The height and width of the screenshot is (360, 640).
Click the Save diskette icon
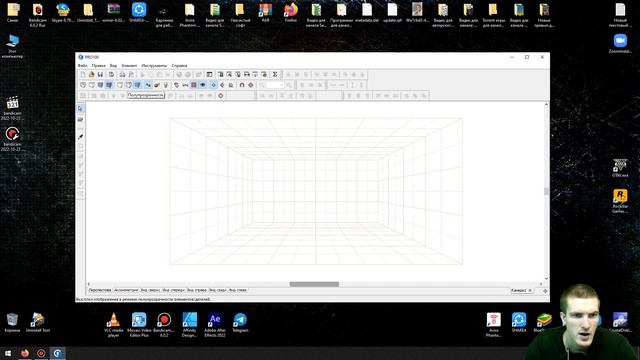point(100,74)
